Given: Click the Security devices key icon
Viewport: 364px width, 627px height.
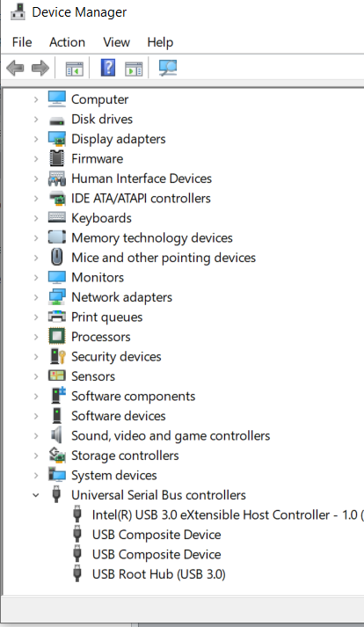Looking at the screenshot, I should click(57, 356).
